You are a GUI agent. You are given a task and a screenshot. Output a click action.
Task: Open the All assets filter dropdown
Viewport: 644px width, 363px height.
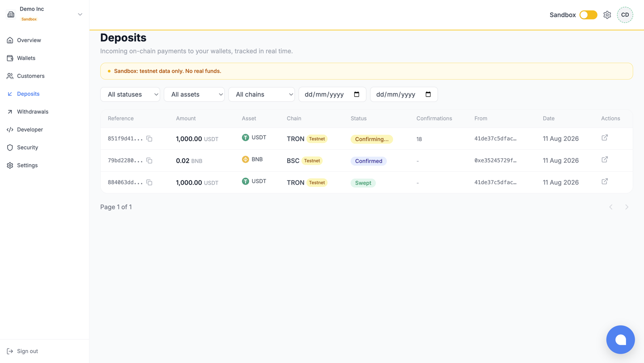(x=194, y=94)
